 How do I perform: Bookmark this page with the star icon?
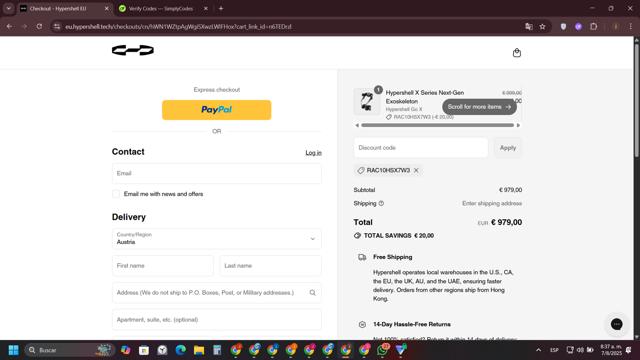click(x=542, y=27)
